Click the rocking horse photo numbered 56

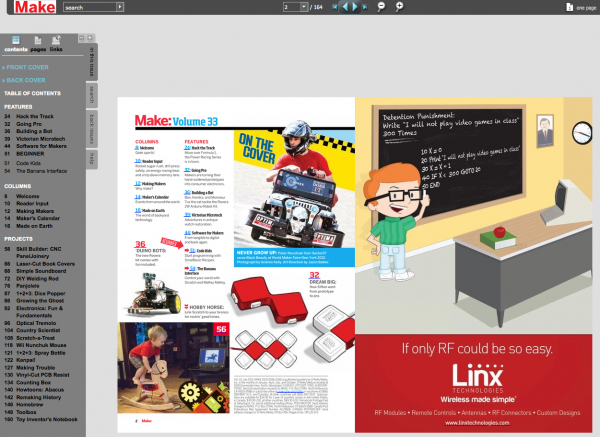tap(174, 368)
